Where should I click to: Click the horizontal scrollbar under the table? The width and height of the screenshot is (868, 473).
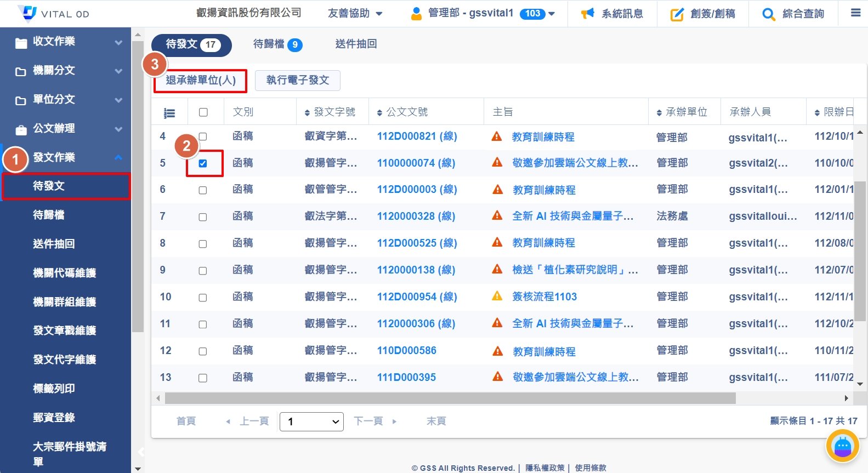click(x=450, y=398)
